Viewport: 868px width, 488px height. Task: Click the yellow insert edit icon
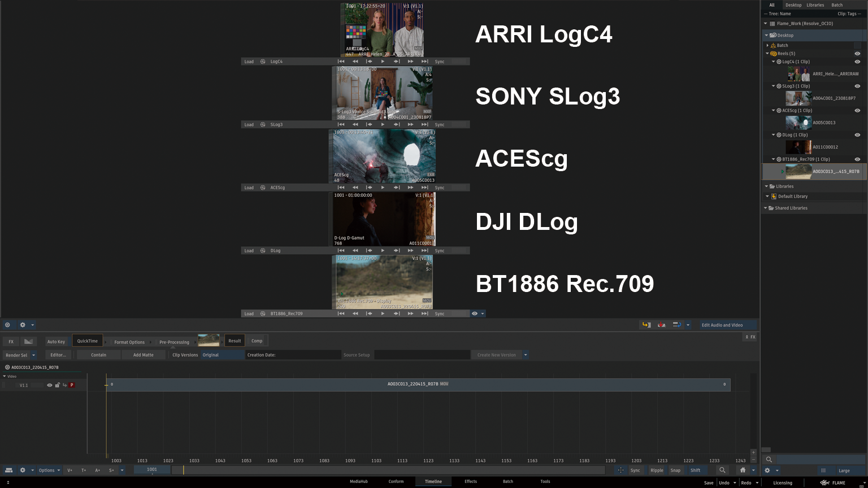coord(646,325)
